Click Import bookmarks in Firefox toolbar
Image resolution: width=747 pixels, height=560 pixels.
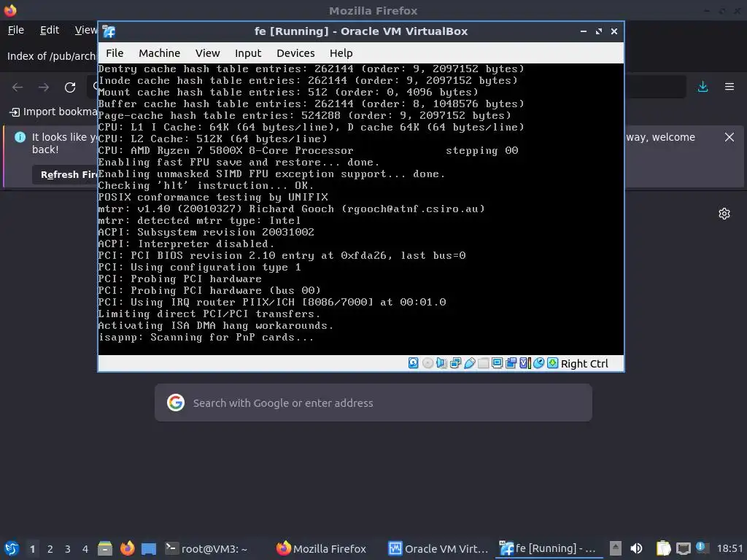click(x=53, y=112)
